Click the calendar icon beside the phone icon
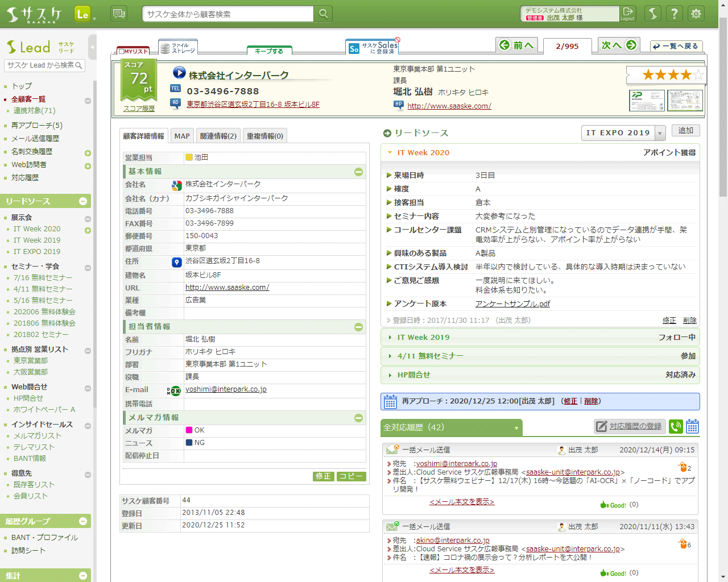Screen dimensions: 728x582 pyautogui.click(x=692, y=426)
